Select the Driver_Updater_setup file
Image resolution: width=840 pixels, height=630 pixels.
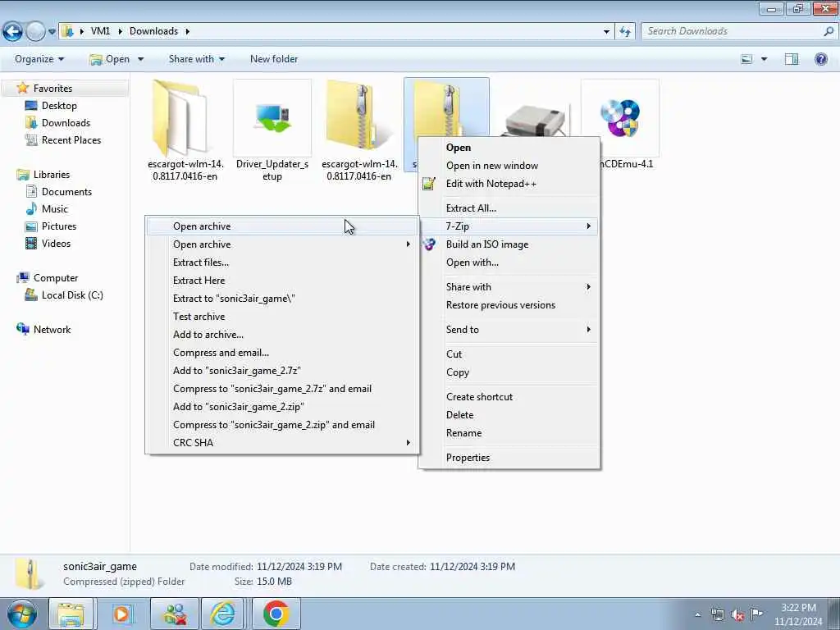(x=272, y=130)
